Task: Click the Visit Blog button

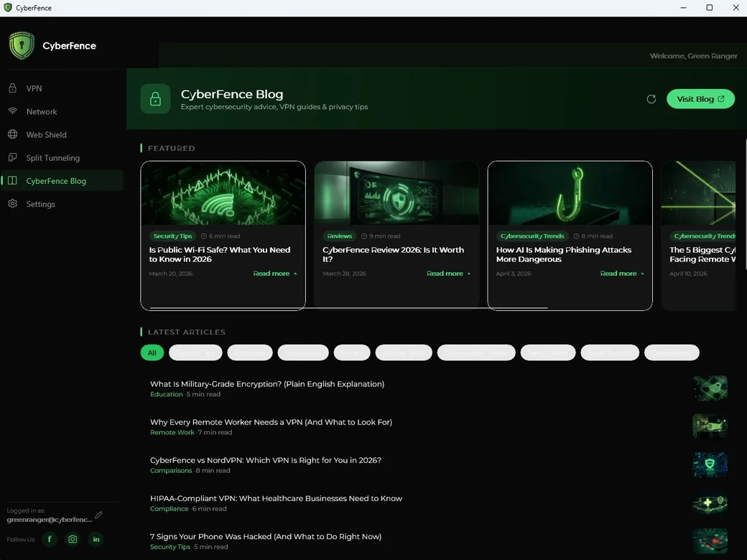Action: pos(700,99)
